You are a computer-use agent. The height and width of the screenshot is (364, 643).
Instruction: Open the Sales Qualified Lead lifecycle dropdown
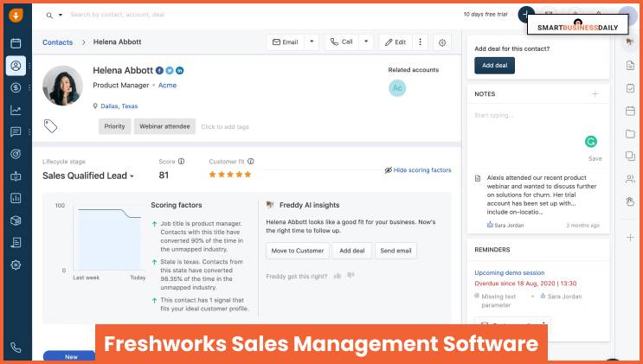click(x=88, y=176)
